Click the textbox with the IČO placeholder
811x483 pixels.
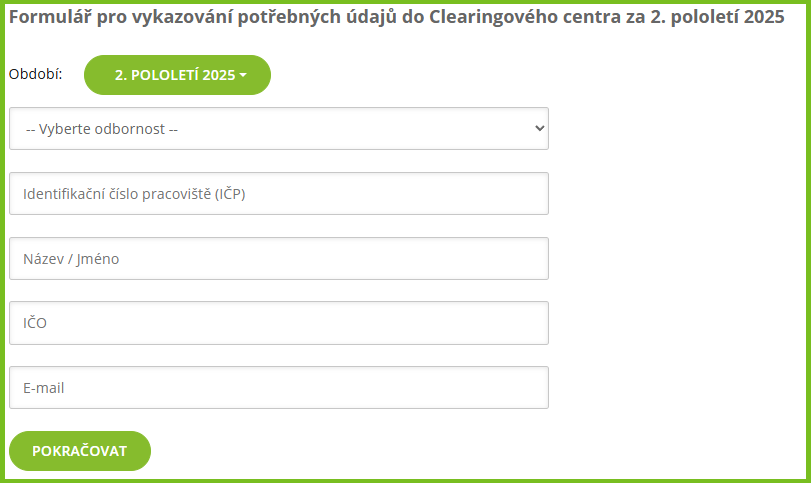point(279,323)
